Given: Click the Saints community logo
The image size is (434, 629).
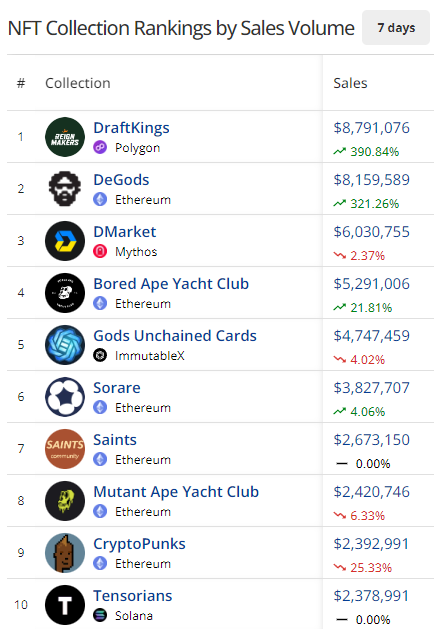Looking at the screenshot, I should (x=65, y=449).
